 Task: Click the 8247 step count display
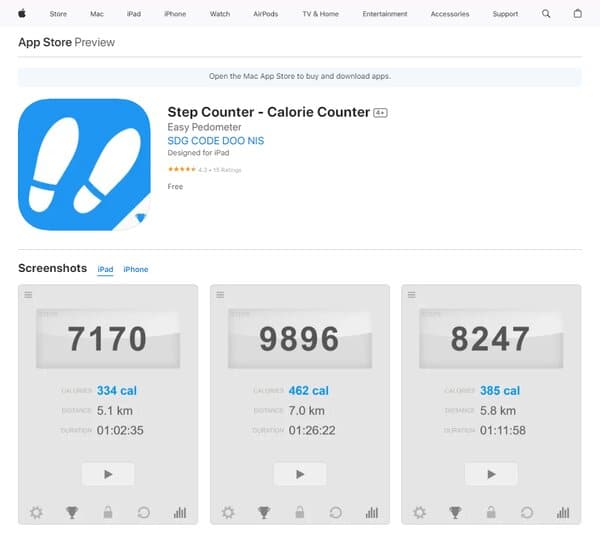(491, 339)
